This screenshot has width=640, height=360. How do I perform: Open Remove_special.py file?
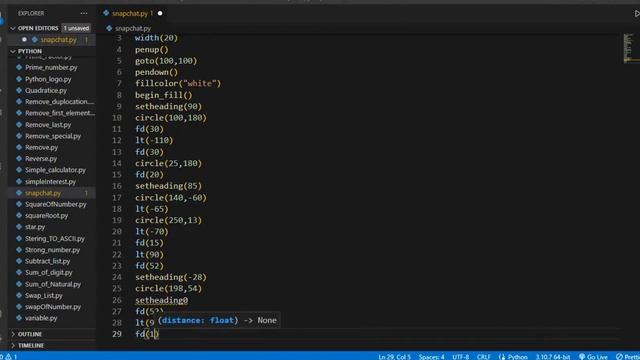pos(53,136)
